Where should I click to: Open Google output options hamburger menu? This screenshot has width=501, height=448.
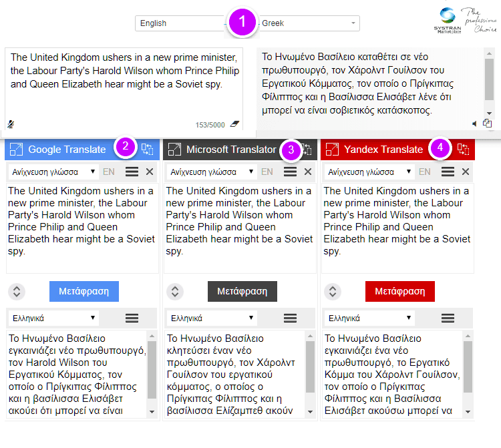point(132,318)
